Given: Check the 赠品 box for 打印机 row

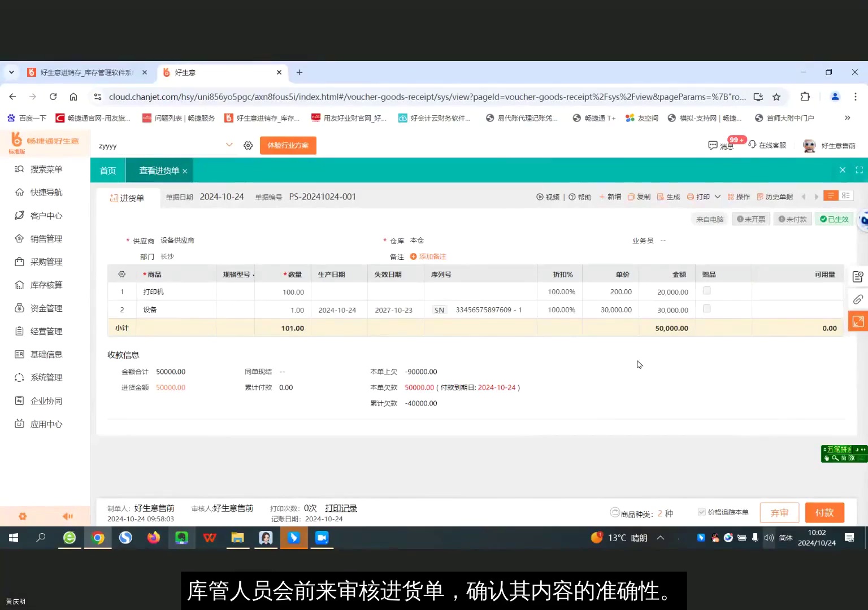Looking at the screenshot, I should click(x=707, y=291).
